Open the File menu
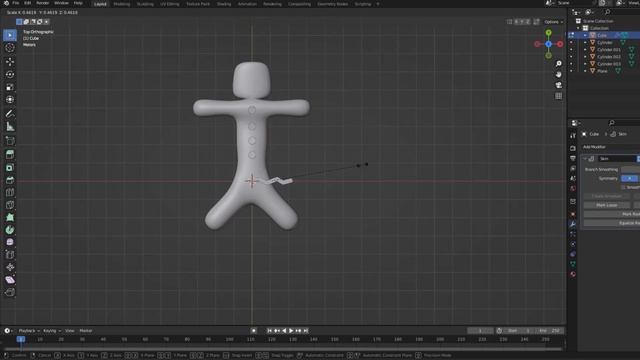Screen dimensions: 640x360 click(x=16, y=3)
